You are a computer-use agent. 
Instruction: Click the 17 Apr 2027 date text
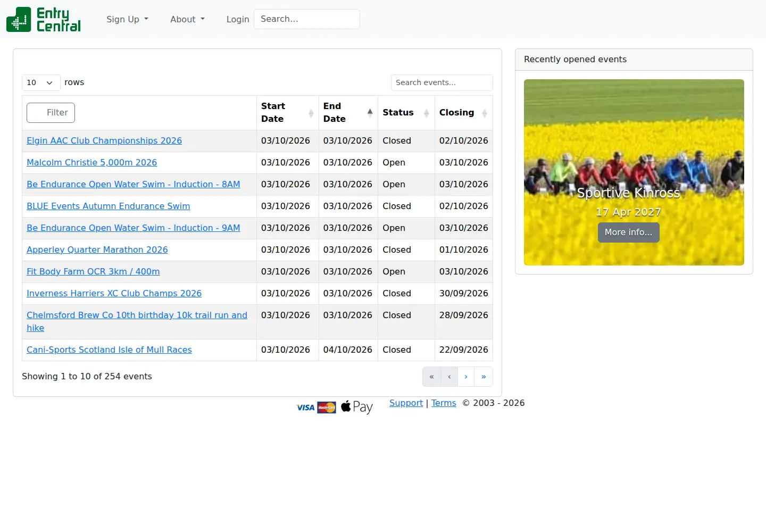point(629,212)
